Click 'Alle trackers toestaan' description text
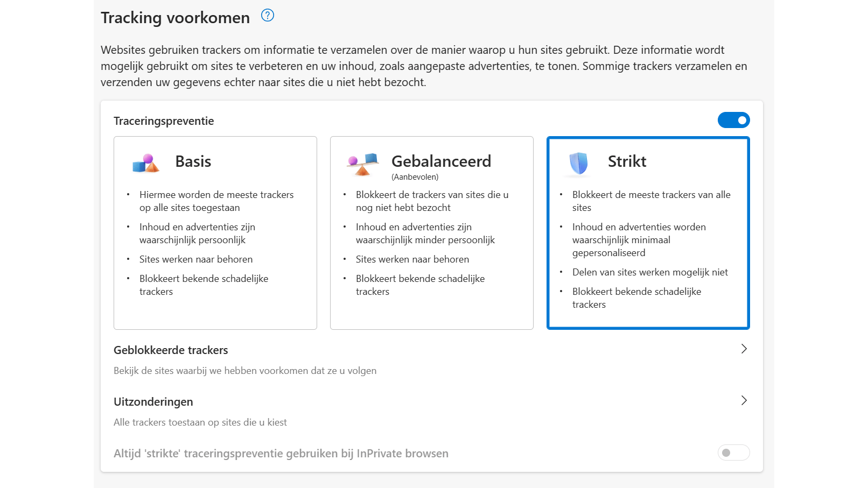This screenshot has height=488, width=868. pyautogui.click(x=200, y=422)
